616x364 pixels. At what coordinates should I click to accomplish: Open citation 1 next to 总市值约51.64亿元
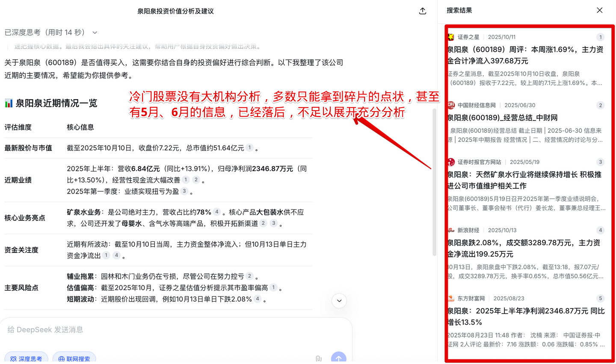click(x=250, y=148)
